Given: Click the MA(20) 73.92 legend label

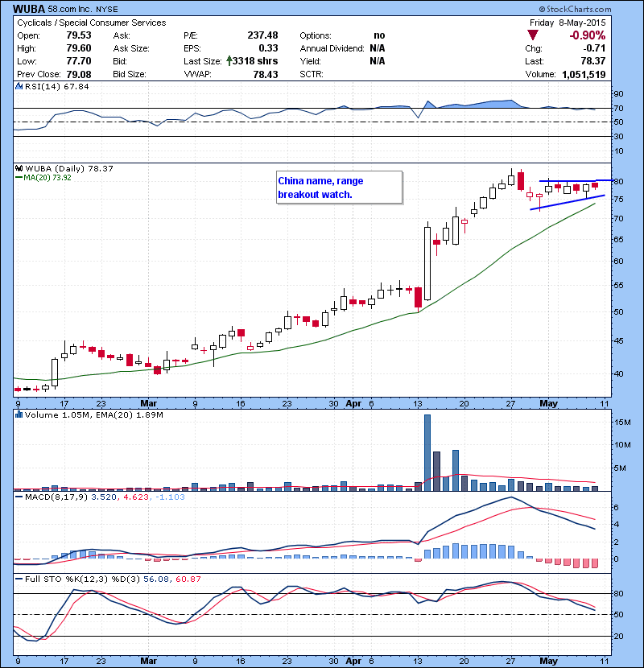Looking at the screenshot, I should click(x=47, y=178).
